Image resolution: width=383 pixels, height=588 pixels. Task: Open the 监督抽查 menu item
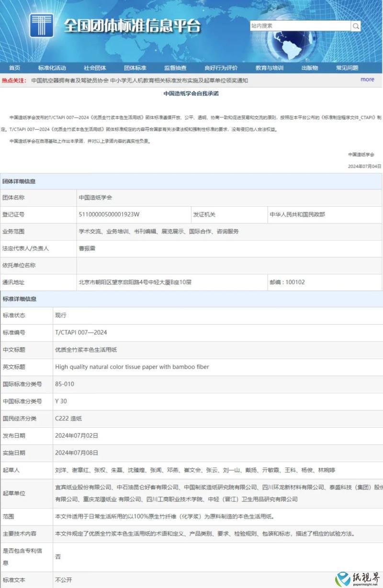175,68
